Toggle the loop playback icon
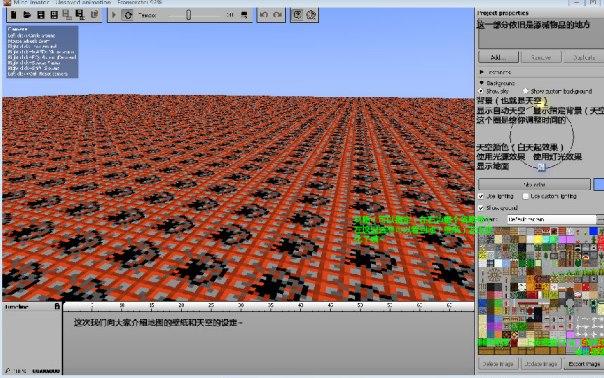604x378 pixels. [x=128, y=15]
